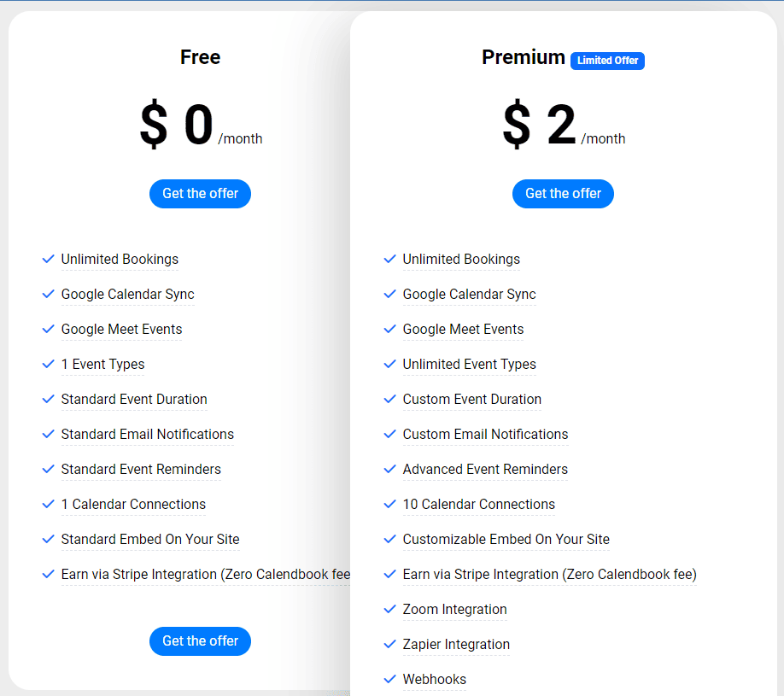Open the Custom Event Duration feature details
This screenshot has width=784, height=696.
coord(471,399)
